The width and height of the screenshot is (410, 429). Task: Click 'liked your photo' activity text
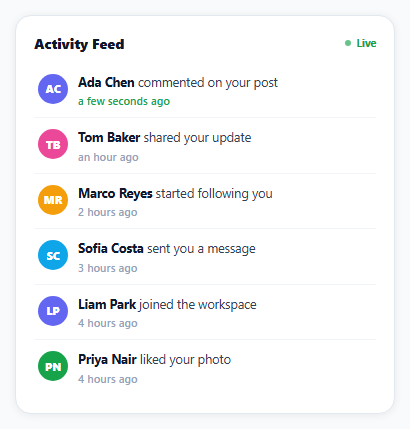tap(185, 360)
